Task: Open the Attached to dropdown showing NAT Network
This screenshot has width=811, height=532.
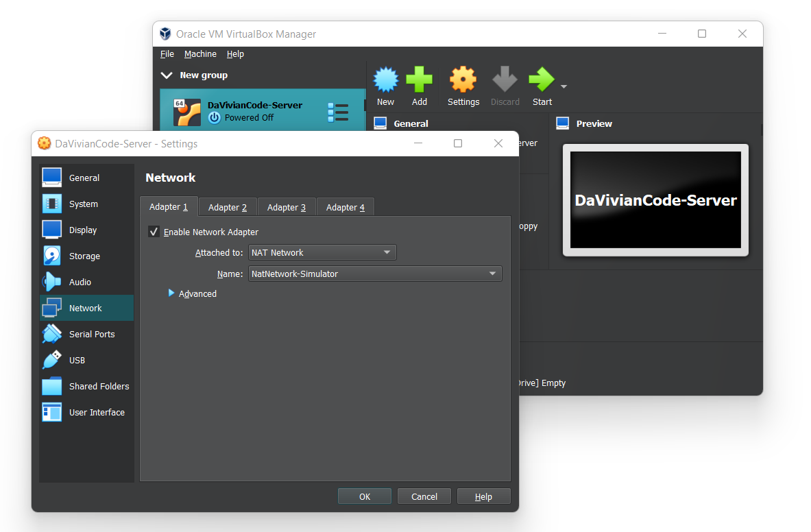Action: click(322, 252)
